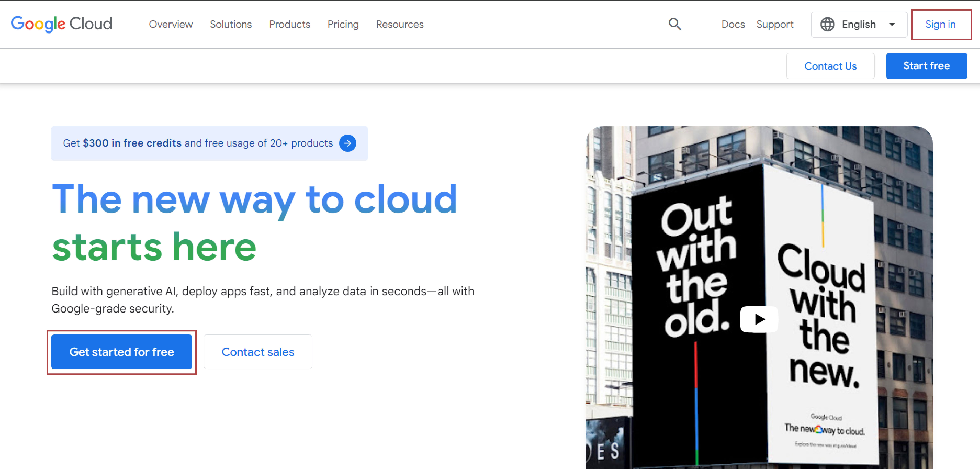Open the Solutions menu

pyautogui.click(x=231, y=24)
